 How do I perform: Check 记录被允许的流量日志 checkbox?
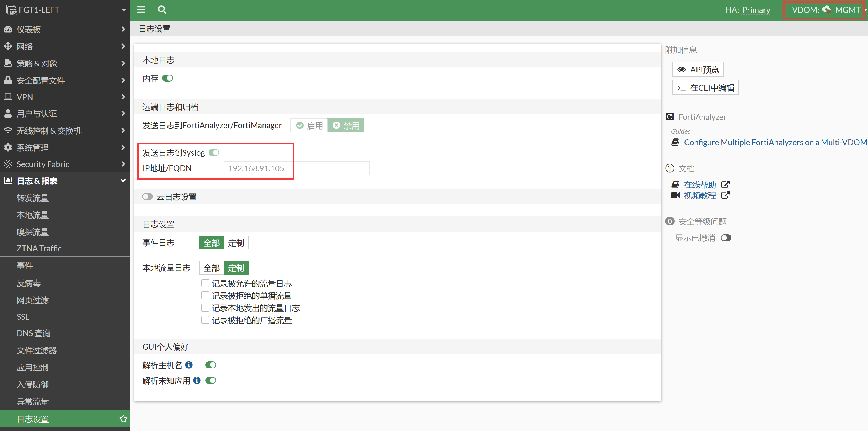(x=205, y=283)
